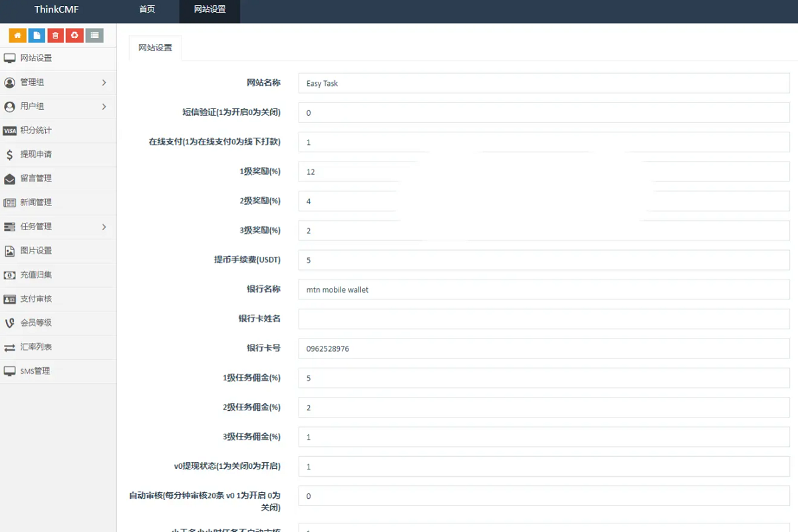Expand the 管理组 sidebar menu

coord(58,82)
